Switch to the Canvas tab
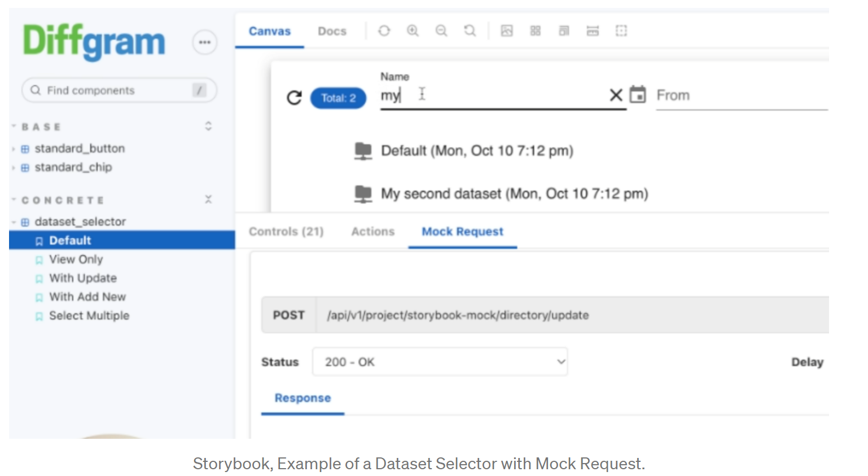This screenshot has width=868, height=476. 270,31
